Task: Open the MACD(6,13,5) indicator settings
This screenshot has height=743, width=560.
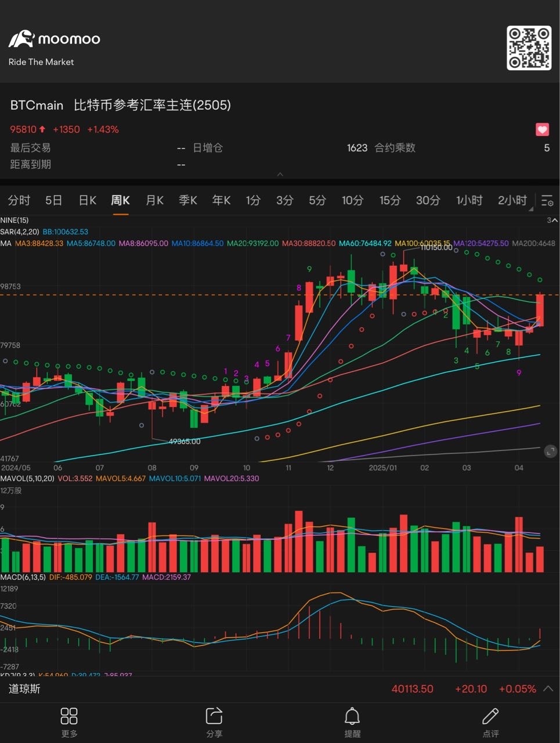Action: pos(23,577)
